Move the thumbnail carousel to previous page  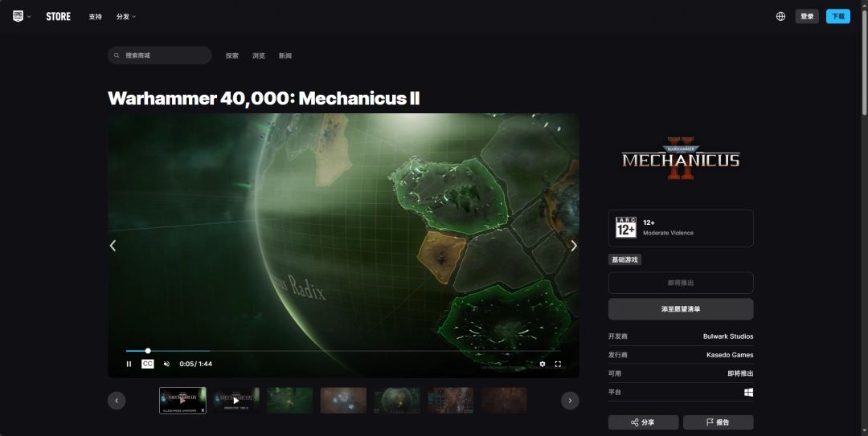tap(117, 401)
